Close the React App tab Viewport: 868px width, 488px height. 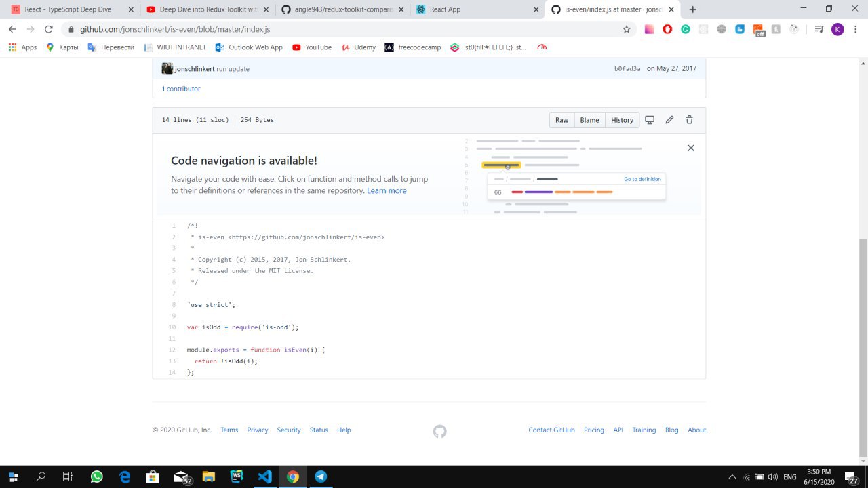[536, 9]
